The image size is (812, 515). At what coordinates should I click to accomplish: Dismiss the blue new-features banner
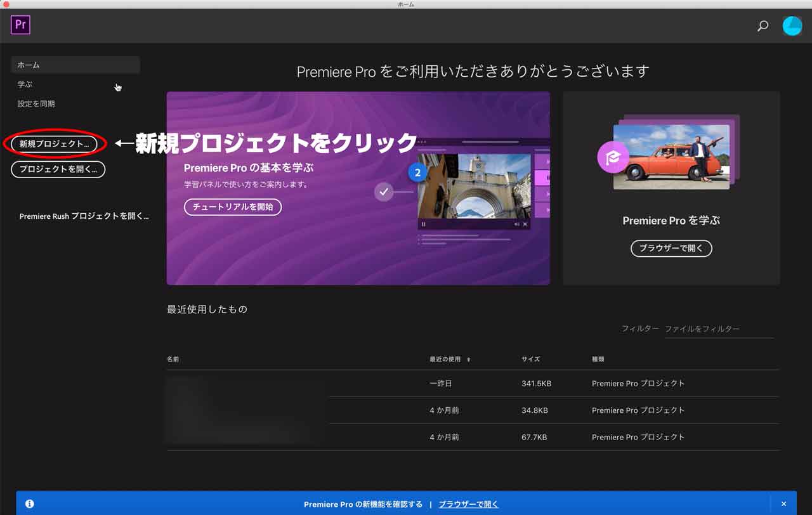click(783, 504)
